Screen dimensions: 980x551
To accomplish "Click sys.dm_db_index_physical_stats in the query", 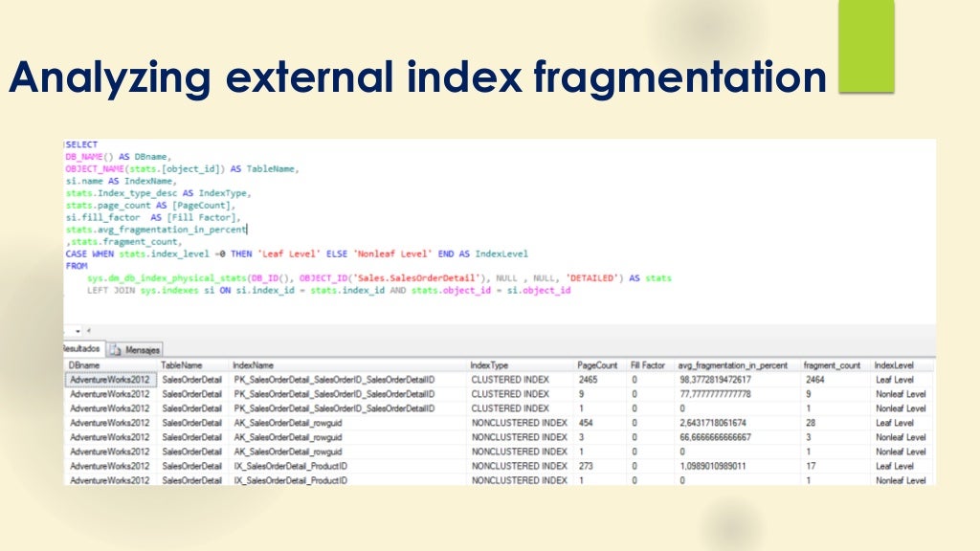I will pyautogui.click(x=167, y=278).
